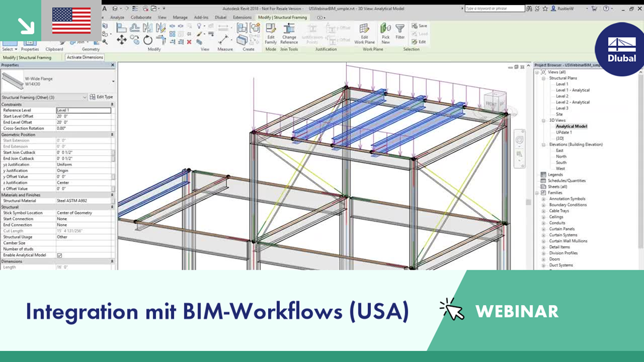Click the 3D view vertical scrollbar
Screen dimensions: 644x362
tap(529, 202)
